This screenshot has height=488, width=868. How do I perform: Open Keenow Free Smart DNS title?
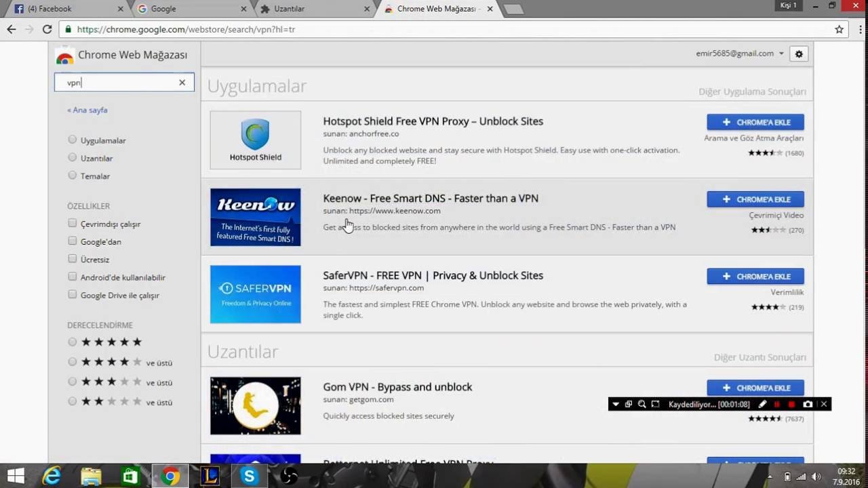pyautogui.click(x=431, y=198)
